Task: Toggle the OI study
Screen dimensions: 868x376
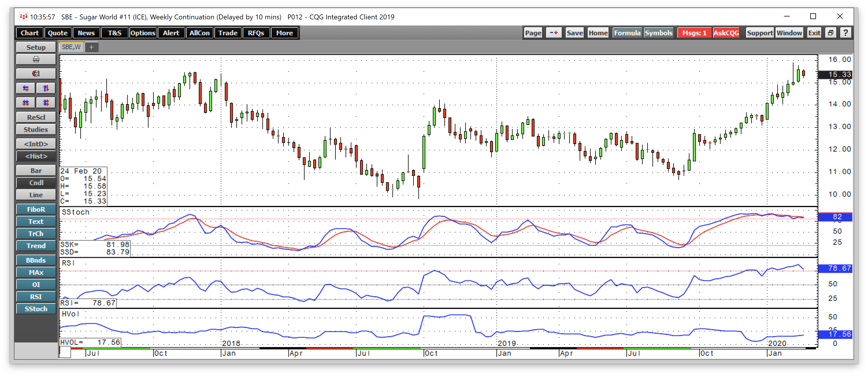Action: point(36,285)
